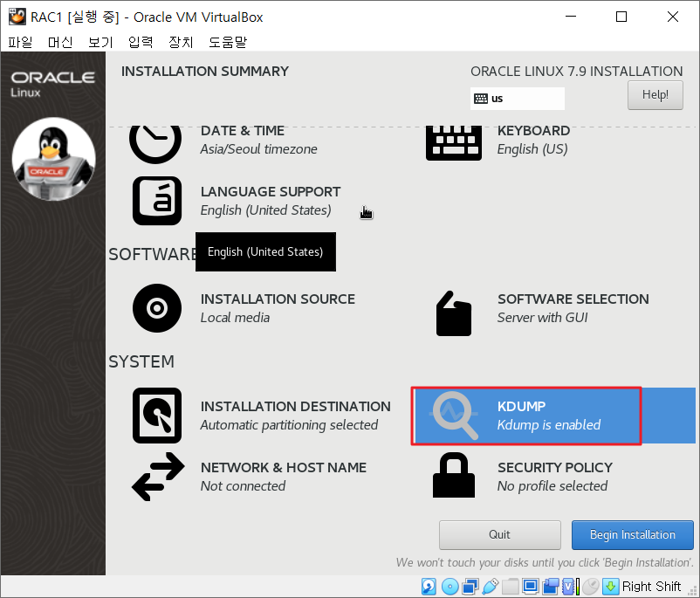Click KEYBOARD heading
Screen dimensions: 700x598
533,130
